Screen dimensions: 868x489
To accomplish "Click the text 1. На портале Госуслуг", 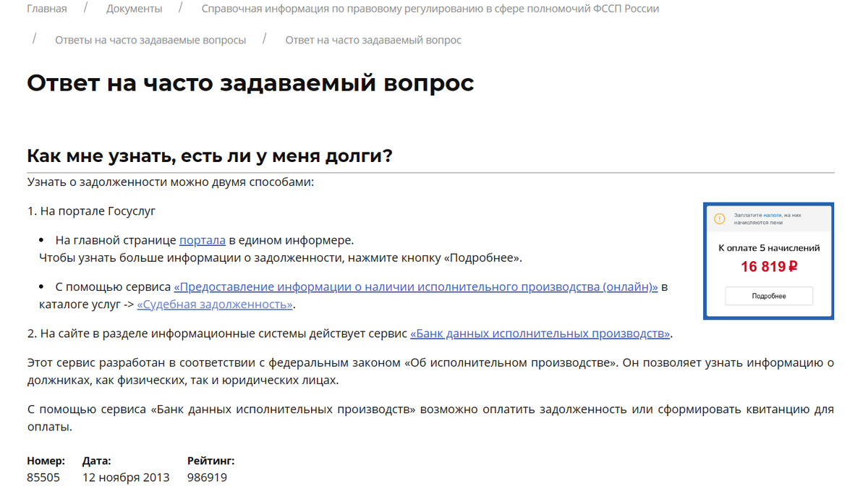I will (91, 211).
